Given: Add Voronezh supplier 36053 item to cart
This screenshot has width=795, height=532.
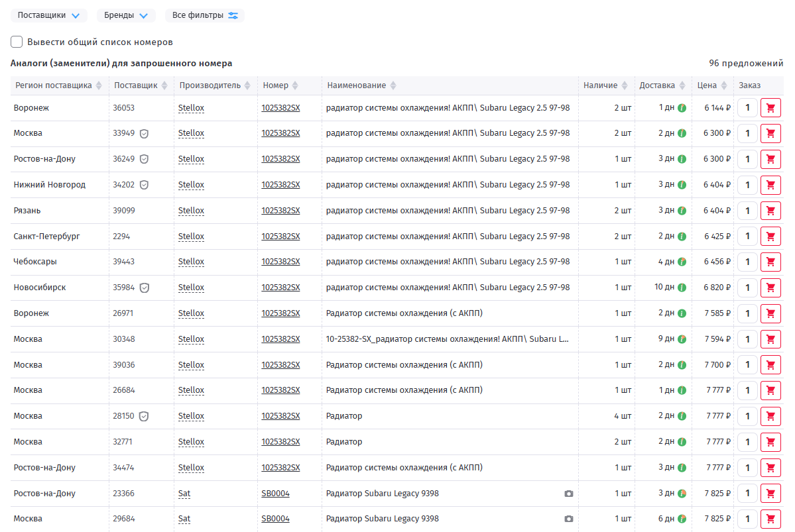Looking at the screenshot, I should click(x=770, y=108).
